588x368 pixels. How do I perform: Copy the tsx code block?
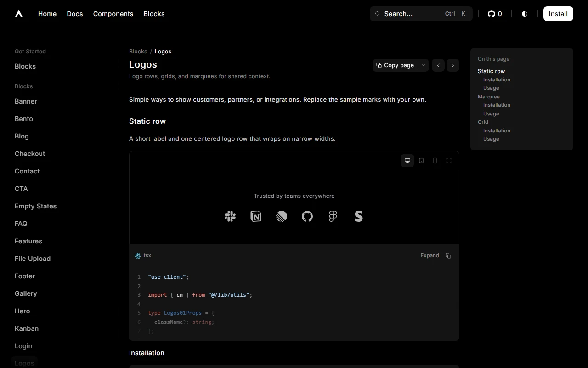(448, 256)
